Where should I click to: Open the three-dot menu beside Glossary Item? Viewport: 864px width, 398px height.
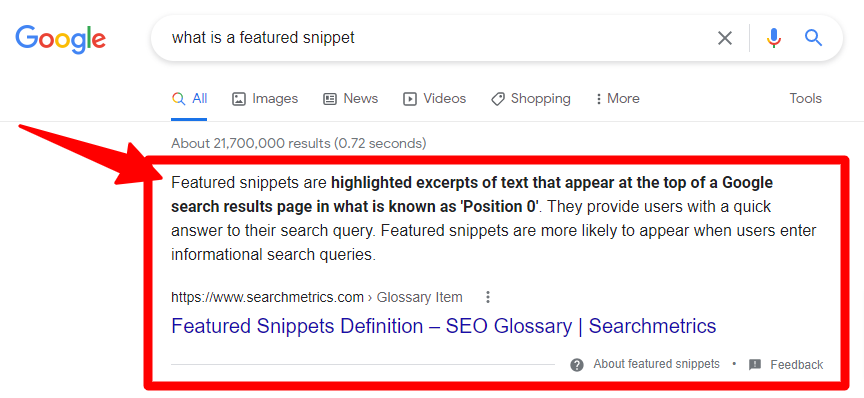click(487, 298)
